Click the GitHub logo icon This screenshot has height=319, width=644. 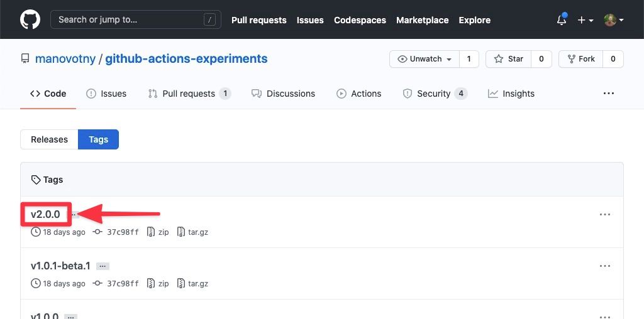click(30, 19)
